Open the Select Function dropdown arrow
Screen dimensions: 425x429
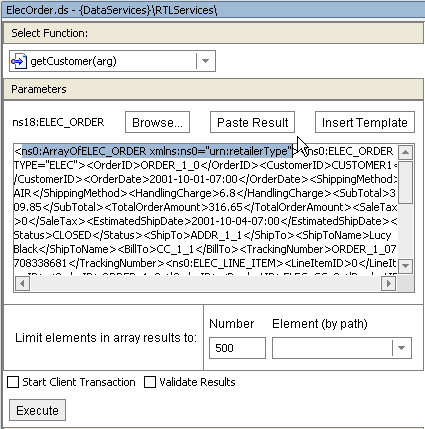[206, 61]
